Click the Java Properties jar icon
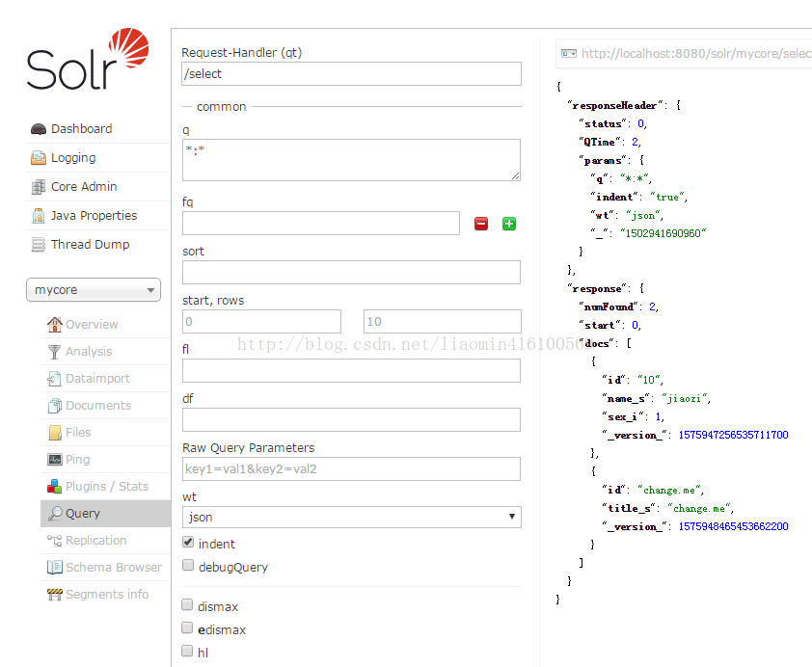The width and height of the screenshot is (812, 667). click(x=39, y=216)
